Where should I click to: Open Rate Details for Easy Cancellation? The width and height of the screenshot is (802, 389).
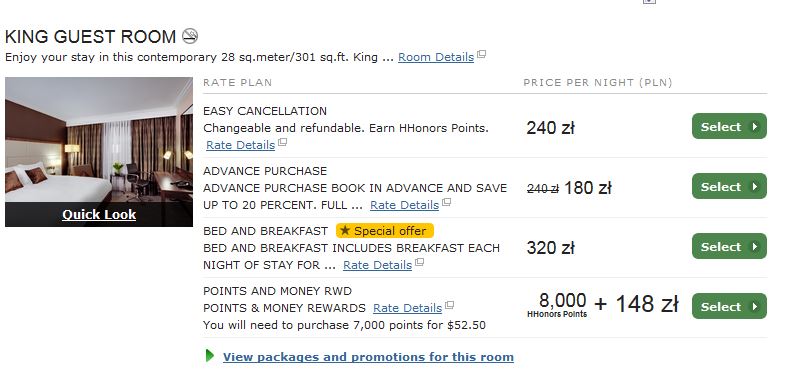(240, 145)
